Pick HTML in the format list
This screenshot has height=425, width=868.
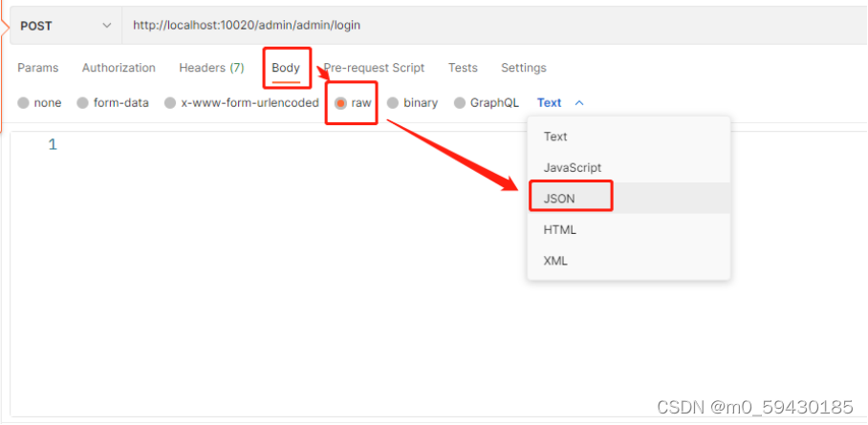[x=629, y=229]
